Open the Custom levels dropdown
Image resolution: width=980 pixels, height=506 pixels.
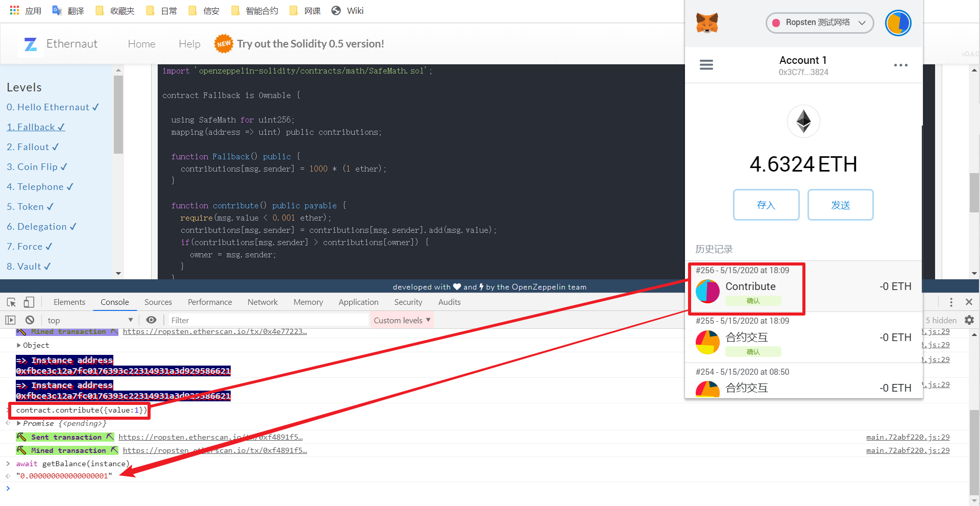402,320
